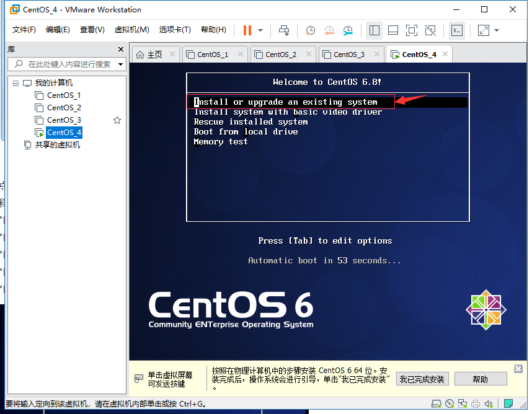Select 'Rescue installed system' boot option
Image resolution: width=532 pixels, height=414 pixels.
[250, 121]
